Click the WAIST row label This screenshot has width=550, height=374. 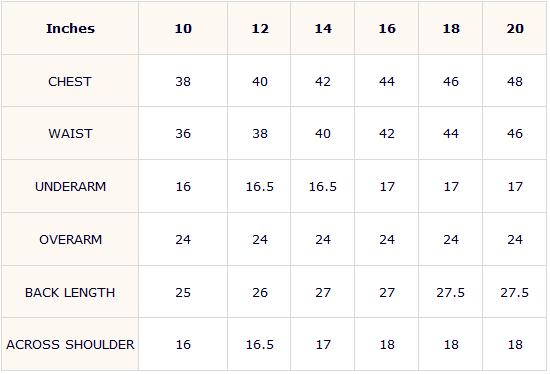coord(70,134)
